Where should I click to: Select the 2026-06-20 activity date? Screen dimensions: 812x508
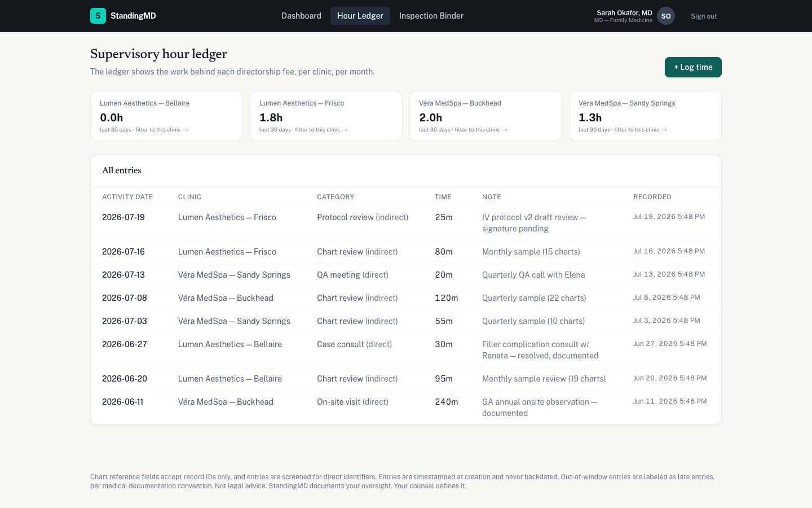tap(125, 379)
